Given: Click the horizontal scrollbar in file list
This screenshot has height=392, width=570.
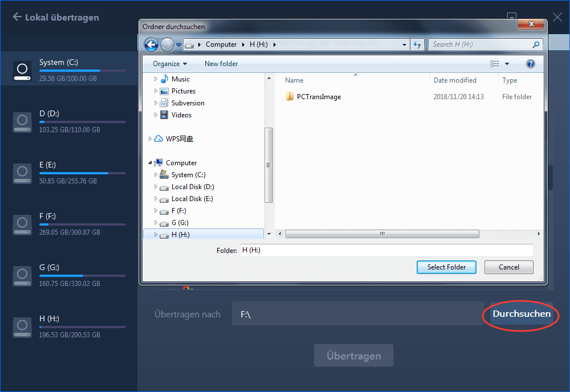Looking at the screenshot, I should [382, 234].
